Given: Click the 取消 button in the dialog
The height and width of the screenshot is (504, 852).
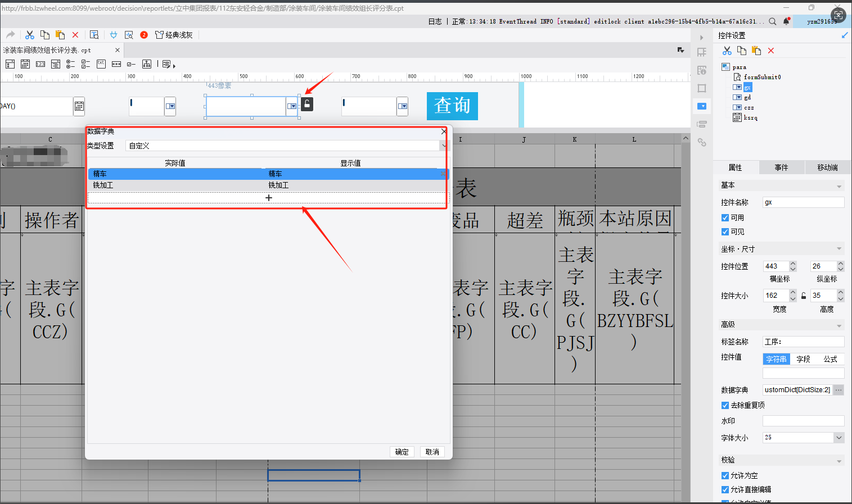Looking at the screenshot, I should (432, 452).
